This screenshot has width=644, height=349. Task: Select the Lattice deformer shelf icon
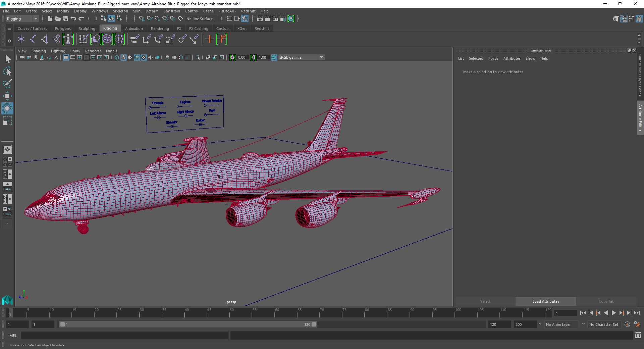point(107,39)
